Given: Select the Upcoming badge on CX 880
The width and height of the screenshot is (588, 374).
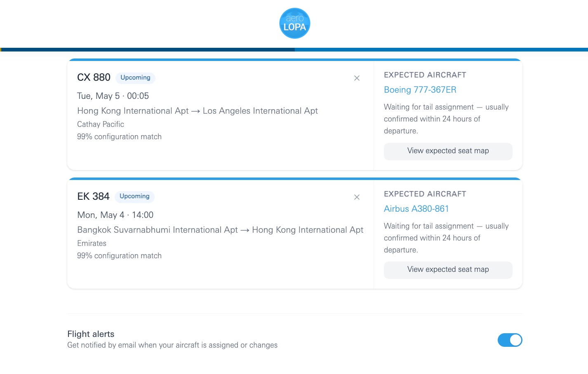Looking at the screenshot, I should pyautogui.click(x=135, y=77).
